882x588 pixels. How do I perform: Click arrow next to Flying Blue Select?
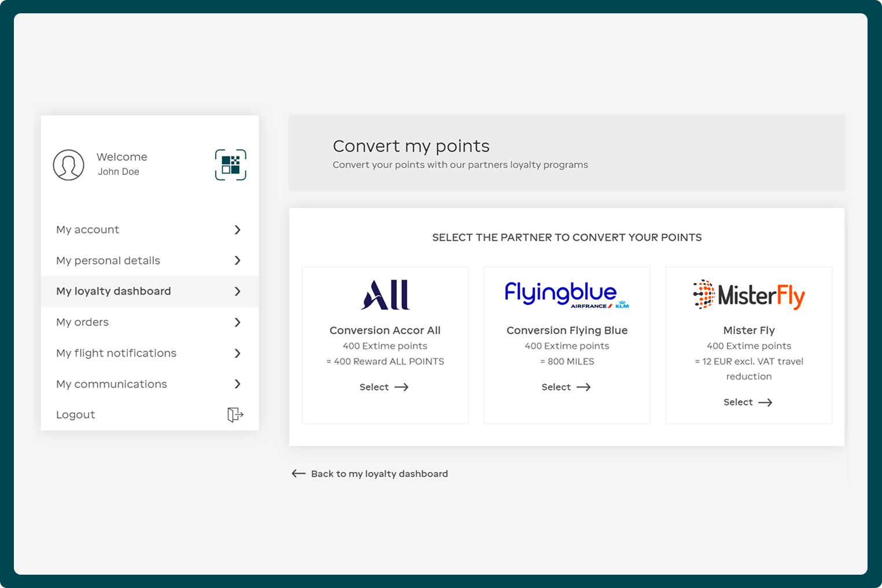[x=583, y=387]
